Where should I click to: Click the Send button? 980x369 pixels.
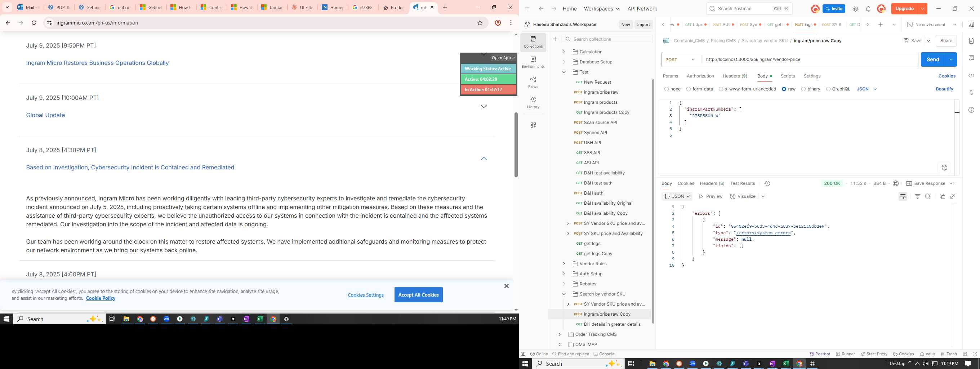pyautogui.click(x=933, y=59)
